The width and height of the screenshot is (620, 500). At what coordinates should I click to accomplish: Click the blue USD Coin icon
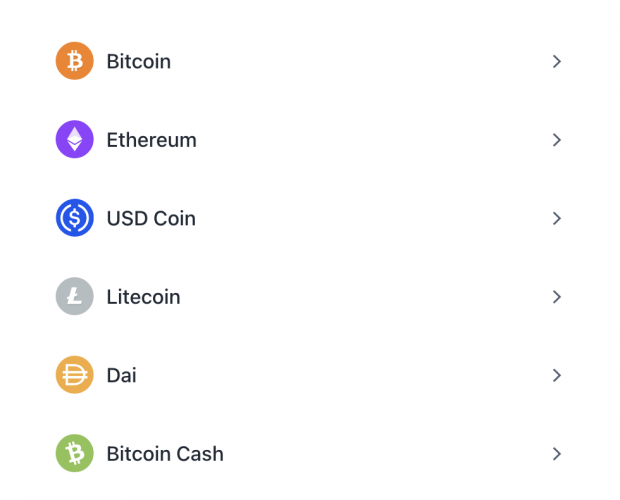[x=74, y=218]
